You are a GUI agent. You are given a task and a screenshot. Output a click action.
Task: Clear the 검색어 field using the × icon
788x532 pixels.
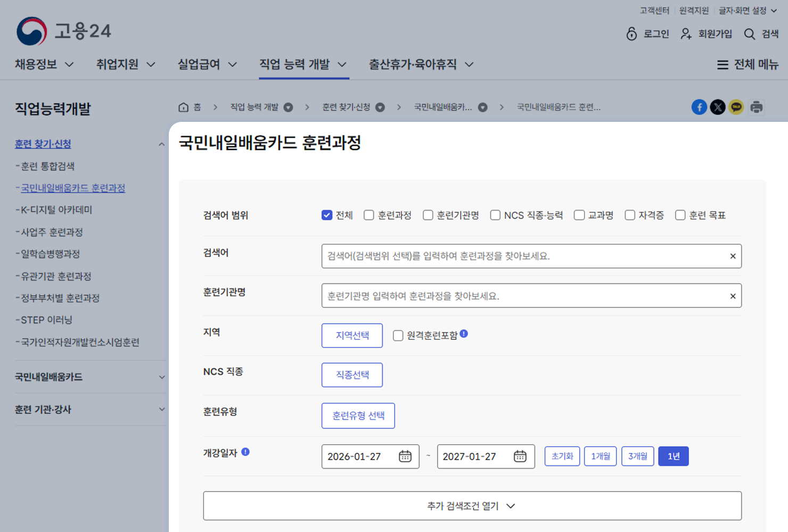[733, 256]
